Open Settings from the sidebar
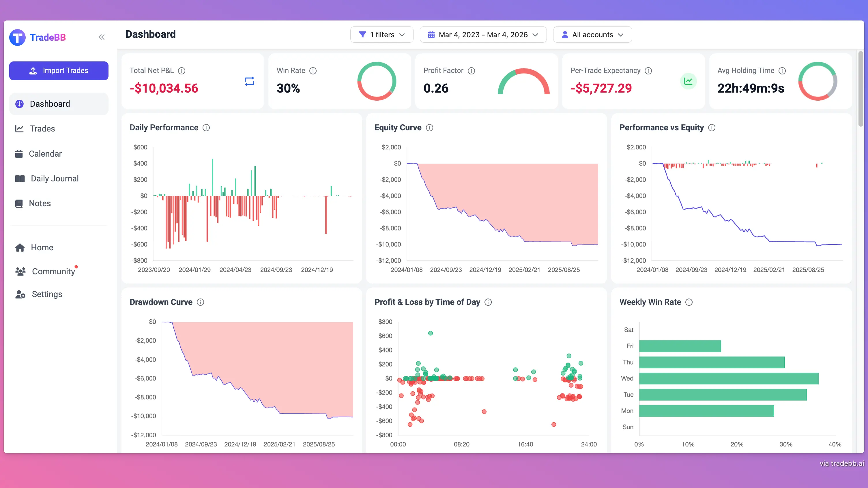 point(47,294)
